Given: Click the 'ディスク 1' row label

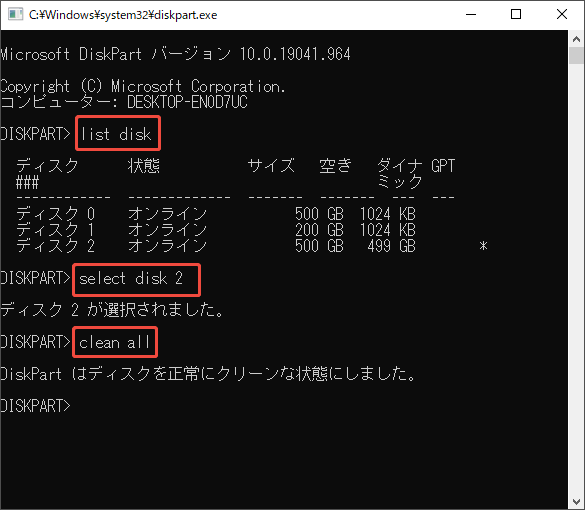Looking at the screenshot, I should pos(56,230).
